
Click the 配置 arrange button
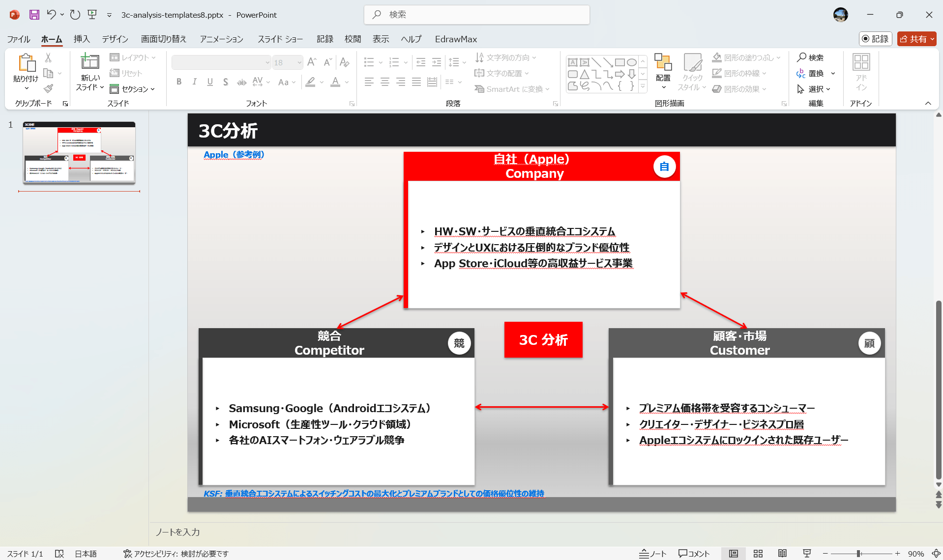point(663,72)
